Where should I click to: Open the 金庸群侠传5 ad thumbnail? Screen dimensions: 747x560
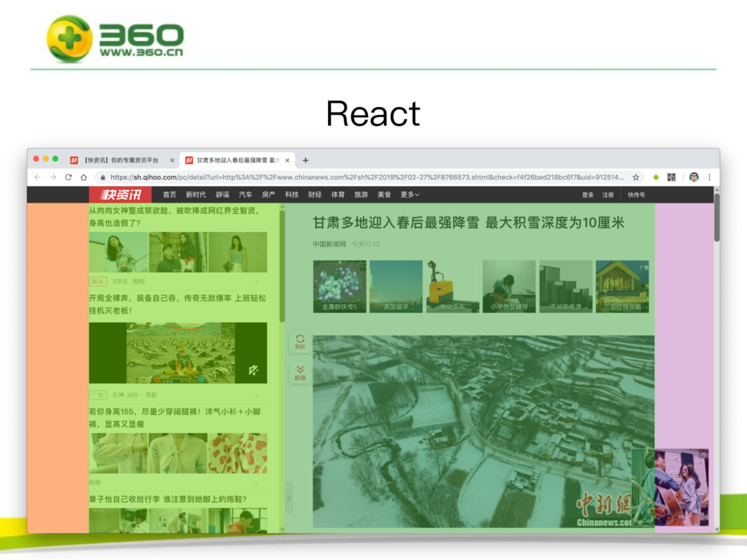point(339,286)
